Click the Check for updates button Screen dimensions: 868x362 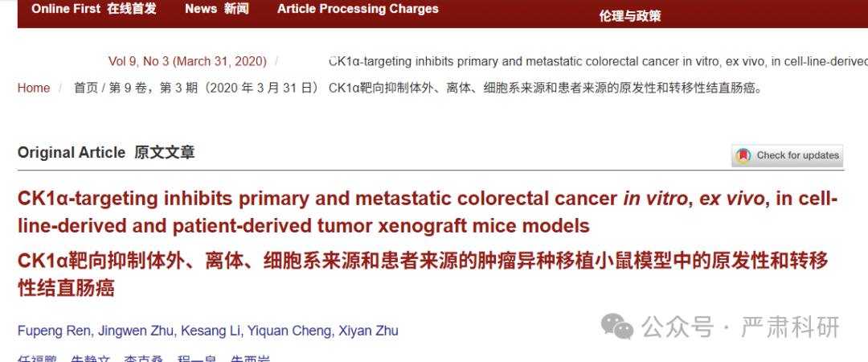[787, 156]
